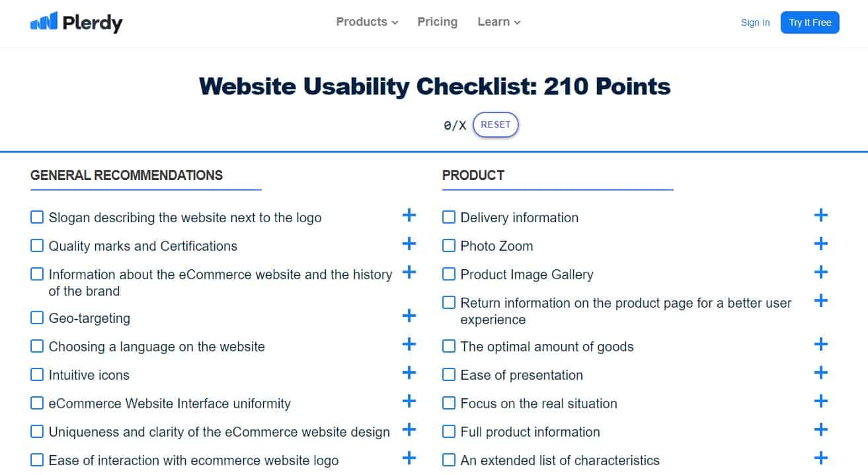Click the Try It Free button
Image resolution: width=868 pixels, height=475 pixels.
[x=810, y=22]
